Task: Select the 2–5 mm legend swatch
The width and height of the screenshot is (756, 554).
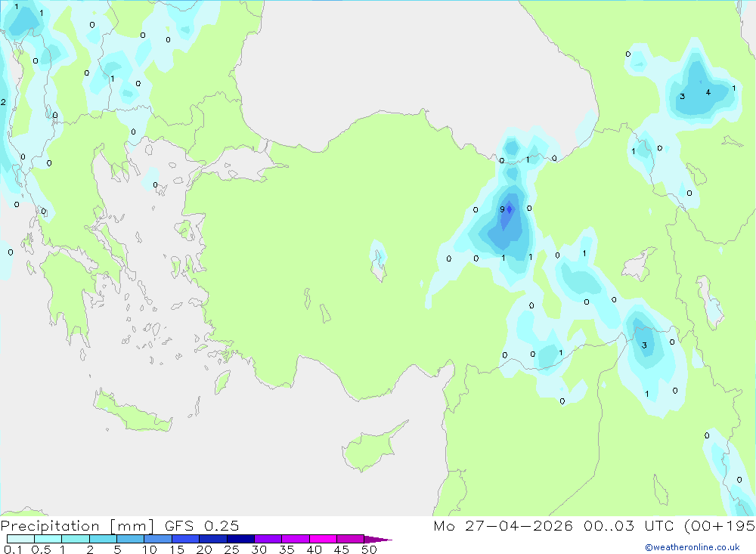Action: point(103,539)
